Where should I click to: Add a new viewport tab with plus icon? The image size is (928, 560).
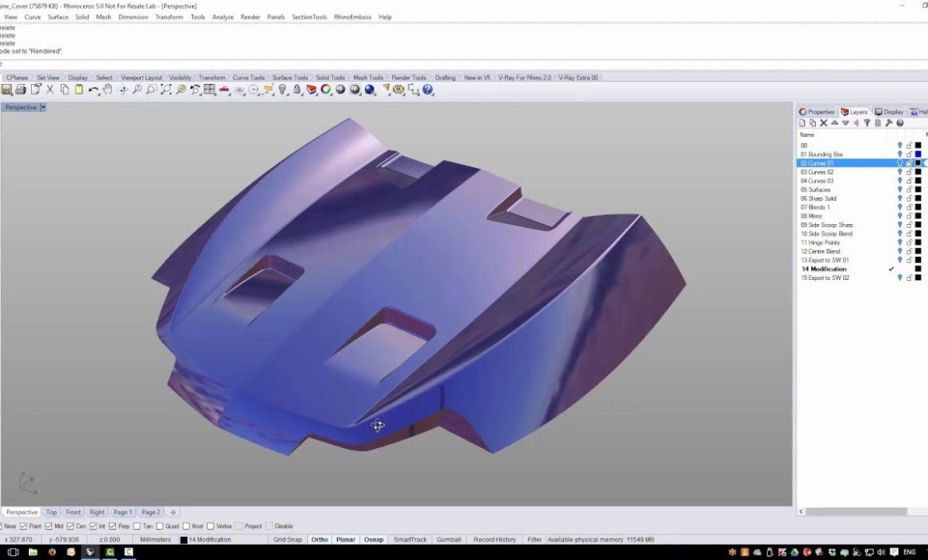click(x=173, y=512)
